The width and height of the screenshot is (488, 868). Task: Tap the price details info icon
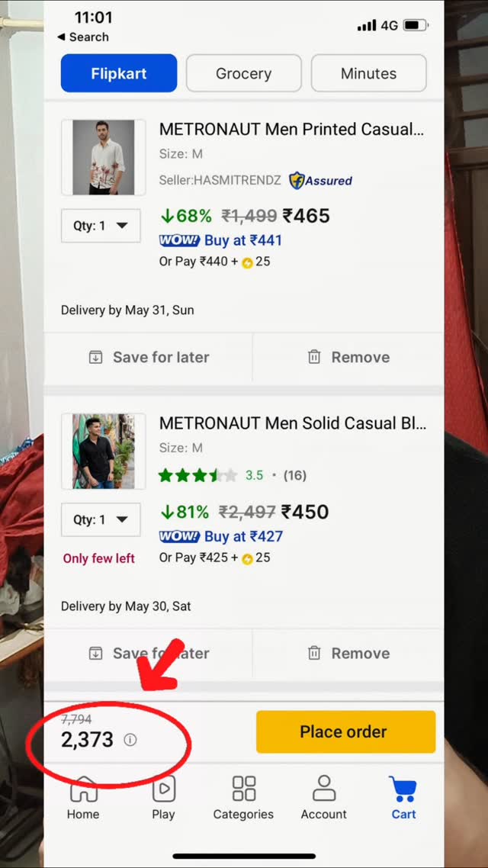click(x=130, y=740)
